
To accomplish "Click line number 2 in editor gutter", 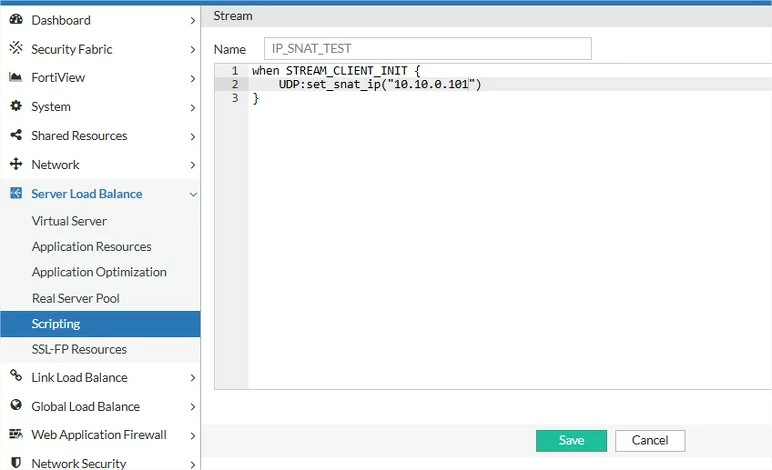I will pos(235,85).
